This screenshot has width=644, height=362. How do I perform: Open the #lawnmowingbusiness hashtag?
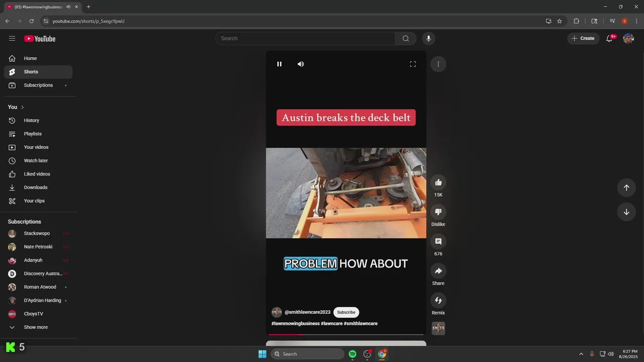tap(295, 324)
